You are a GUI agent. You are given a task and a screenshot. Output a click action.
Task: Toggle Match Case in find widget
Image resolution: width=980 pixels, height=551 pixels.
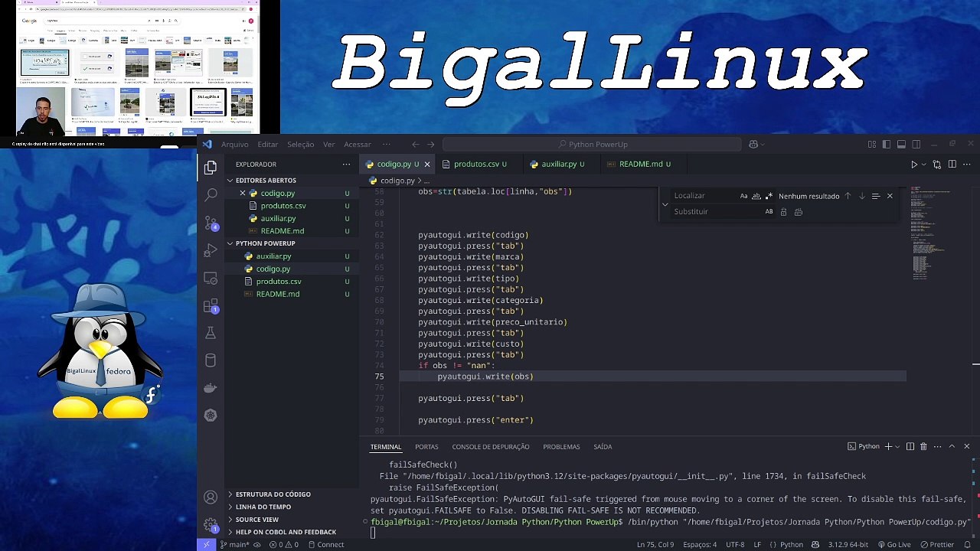click(x=743, y=196)
